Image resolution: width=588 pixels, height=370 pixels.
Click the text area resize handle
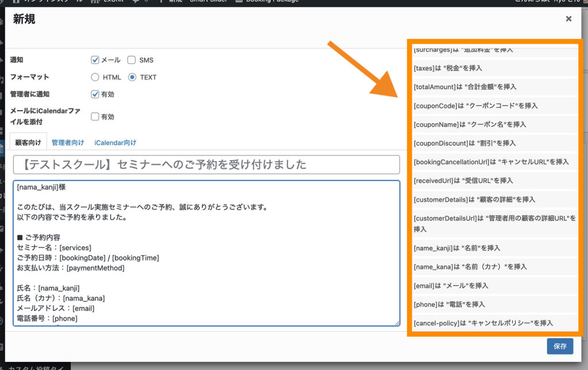[397, 323]
